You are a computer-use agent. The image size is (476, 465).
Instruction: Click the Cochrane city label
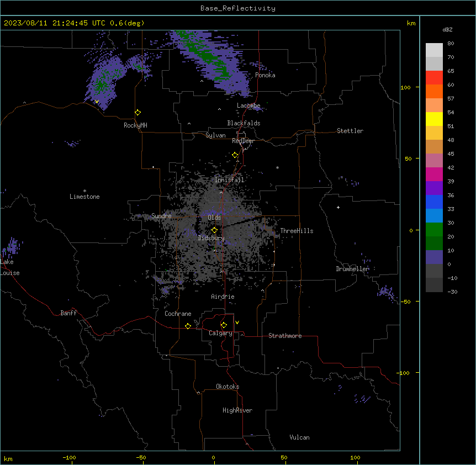pos(178,314)
